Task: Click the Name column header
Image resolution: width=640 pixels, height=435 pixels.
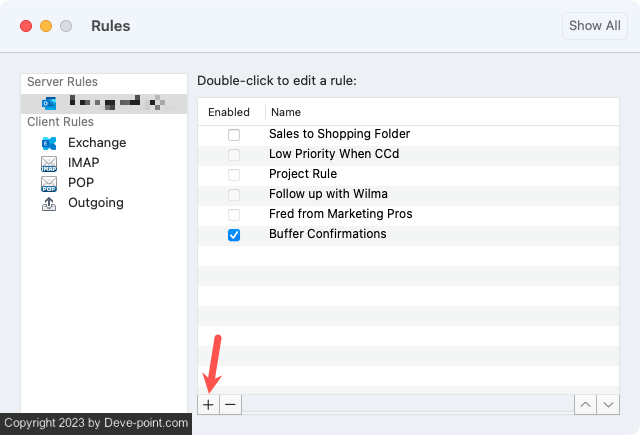Action: [286, 112]
